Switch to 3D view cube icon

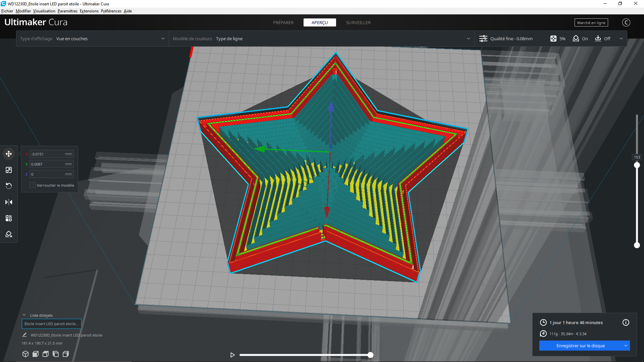(x=25, y=354)
